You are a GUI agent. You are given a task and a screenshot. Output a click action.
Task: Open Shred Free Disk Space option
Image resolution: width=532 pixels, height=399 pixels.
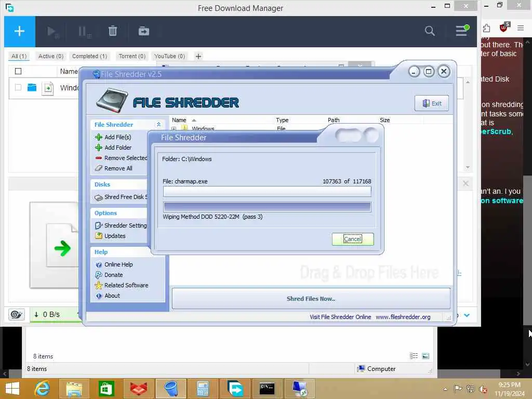(122, 197)
